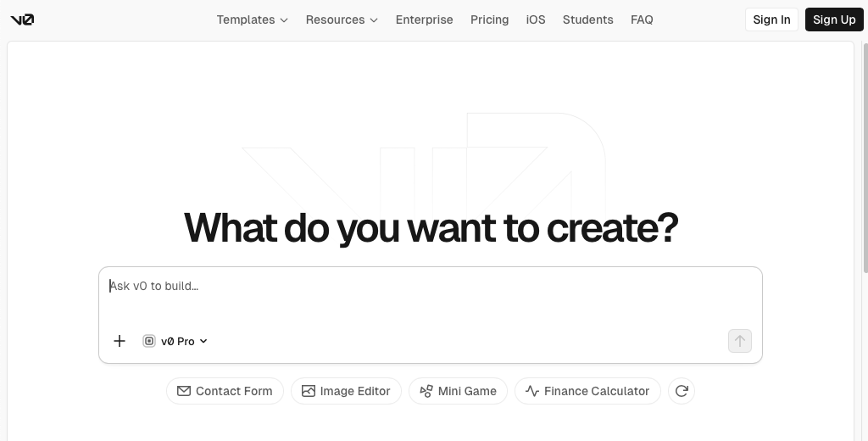Click the Sign Up button
Image resolution: width=868 pixels, height=441 pixels.
coord(834,20)
